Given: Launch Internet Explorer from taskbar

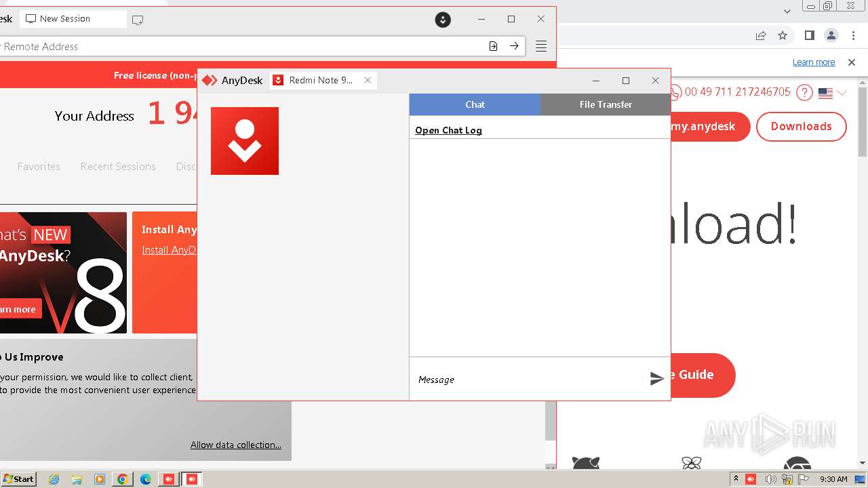Looking at the screenshot, I should tap(54, 479).
